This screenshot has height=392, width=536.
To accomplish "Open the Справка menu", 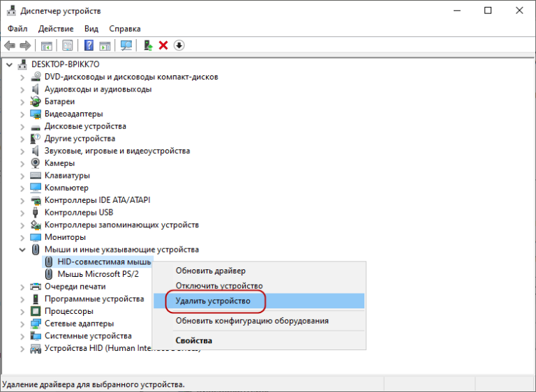I will click(x=125, y=29).
